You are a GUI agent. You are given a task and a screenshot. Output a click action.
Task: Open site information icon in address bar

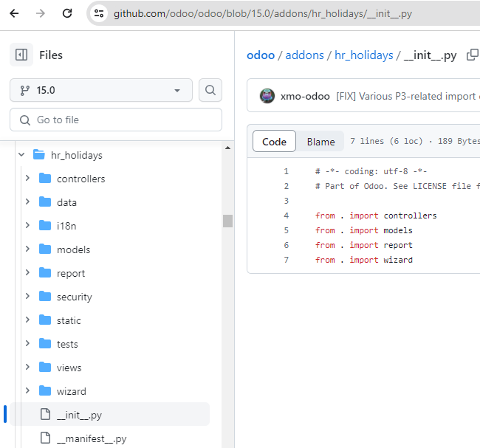(x=99, y=13)
